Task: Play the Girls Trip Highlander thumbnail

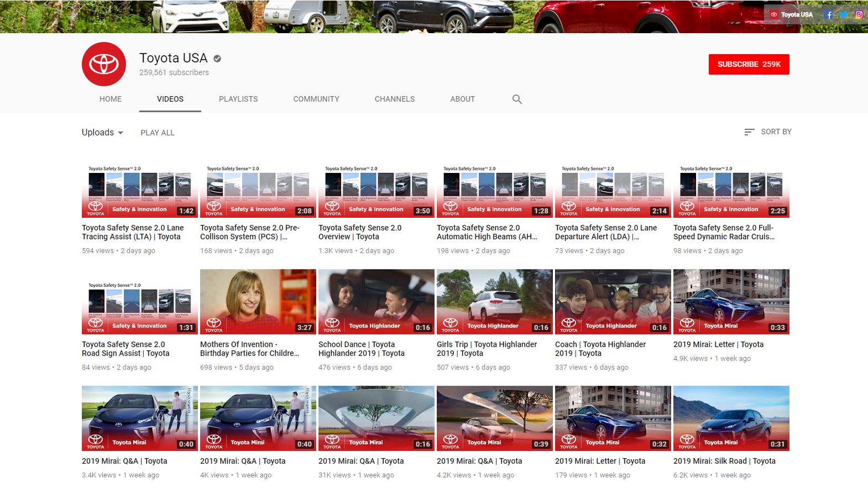Action: click(x=495, y=302)
